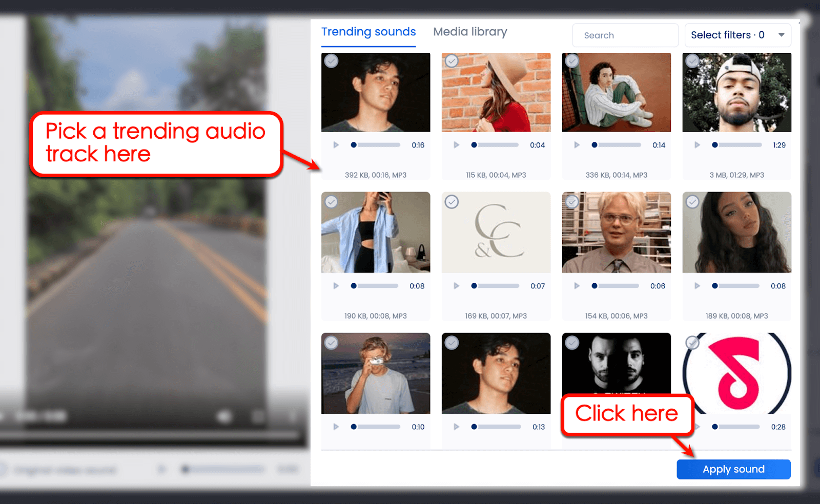Play the 0:16 MP3 trending sound
Screen dimensions: 820x504
[x=336, y=145]
